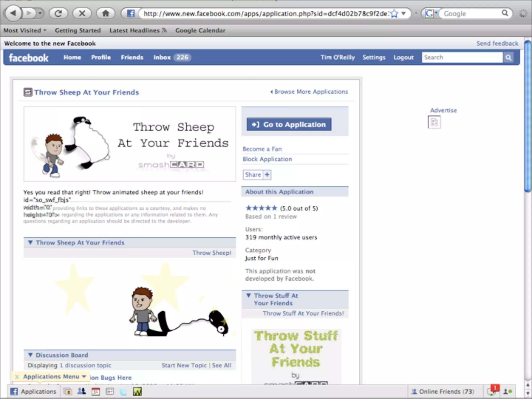Click the Share plus button
The width and height of the screenshot is (532, 399).
coord(267,175)
